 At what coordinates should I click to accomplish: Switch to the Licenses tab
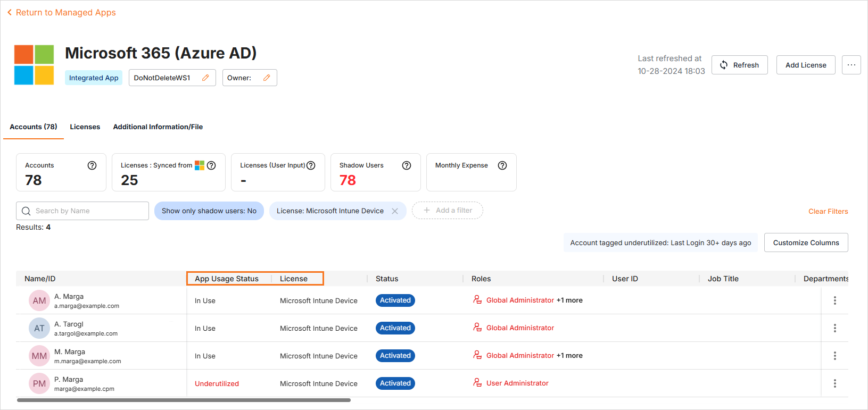pyautogui.click(x=85, y=127)
